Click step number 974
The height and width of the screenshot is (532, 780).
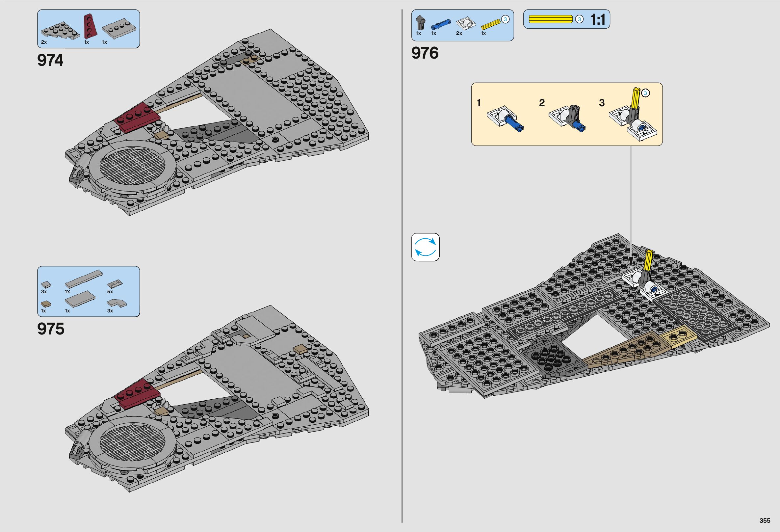click(50, 61)
